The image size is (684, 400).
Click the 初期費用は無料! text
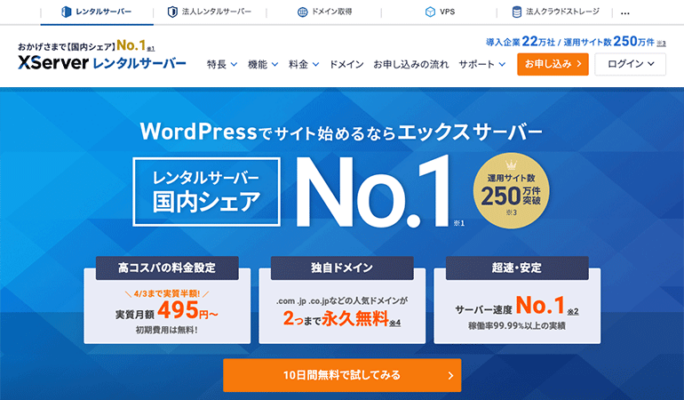click(x=167, y=330)
